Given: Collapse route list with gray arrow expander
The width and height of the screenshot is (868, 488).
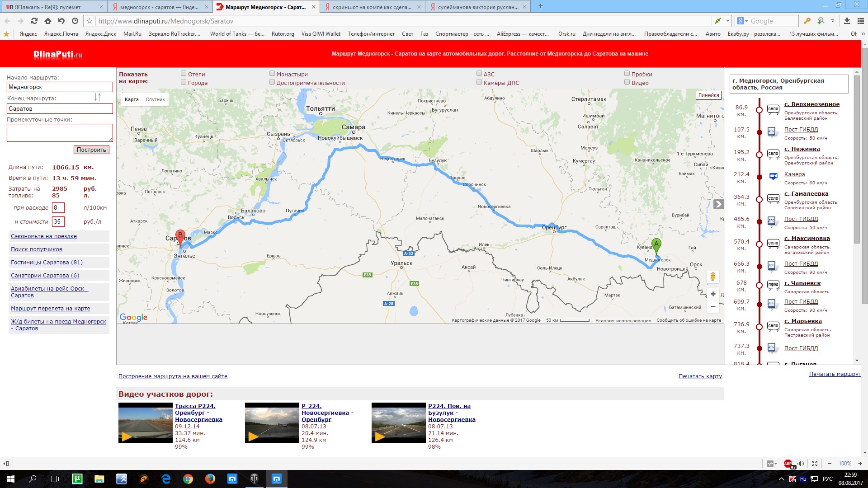Looking at the screenshot, I should point(718,204).
